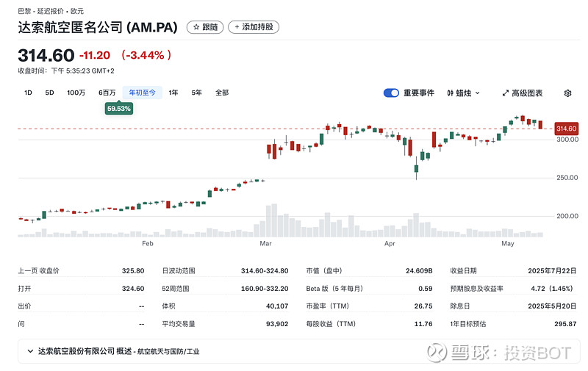The height and width of the screenshot is (371, 588).
Task: Click the May label on the chart axis
Action: pos(508,244)
